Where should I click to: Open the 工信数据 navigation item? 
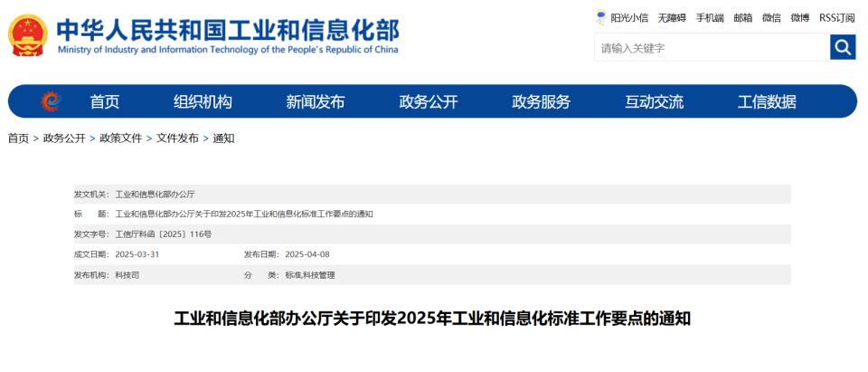[x=767, y=102]
